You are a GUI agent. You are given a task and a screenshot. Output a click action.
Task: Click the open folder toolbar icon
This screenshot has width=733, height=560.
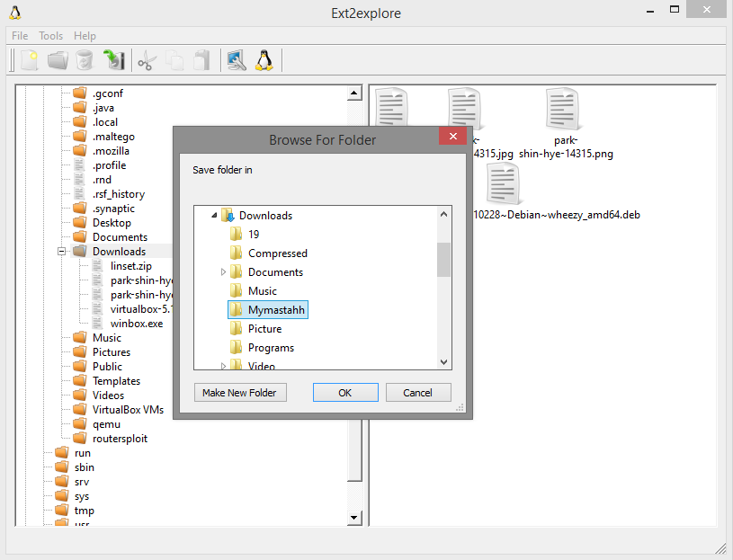click(58, 61)
